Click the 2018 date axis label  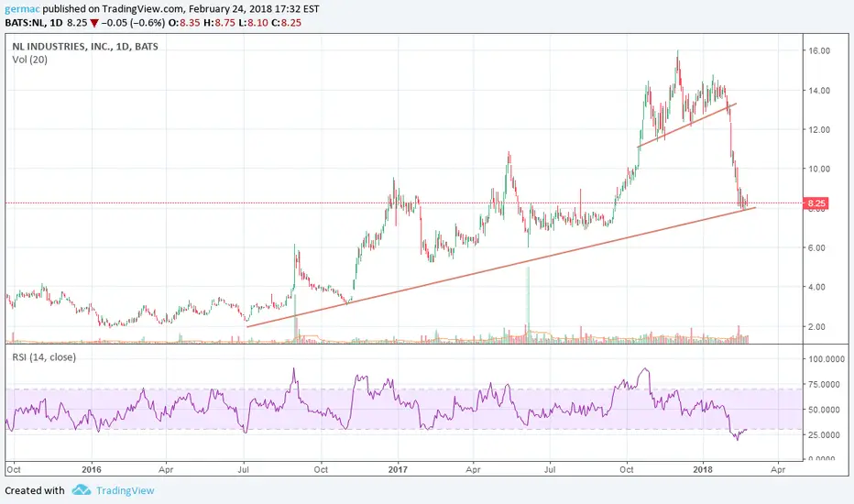(x=703, y=469)
